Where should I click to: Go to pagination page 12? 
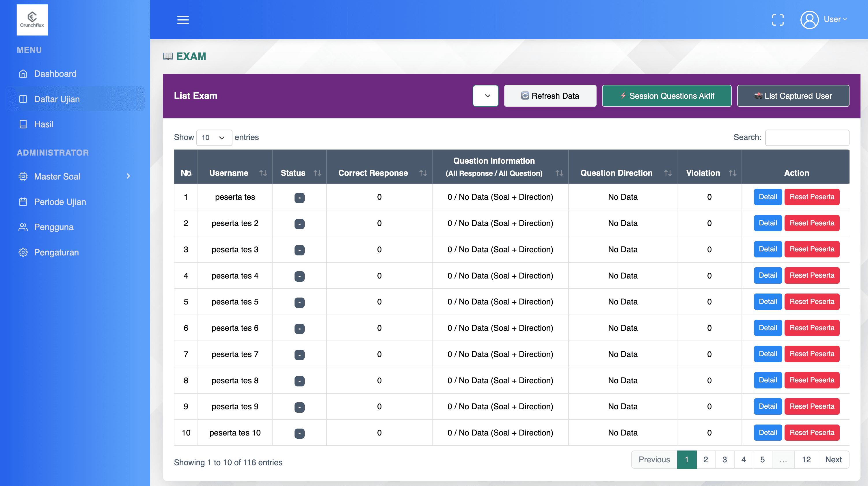tap(806, 459)
